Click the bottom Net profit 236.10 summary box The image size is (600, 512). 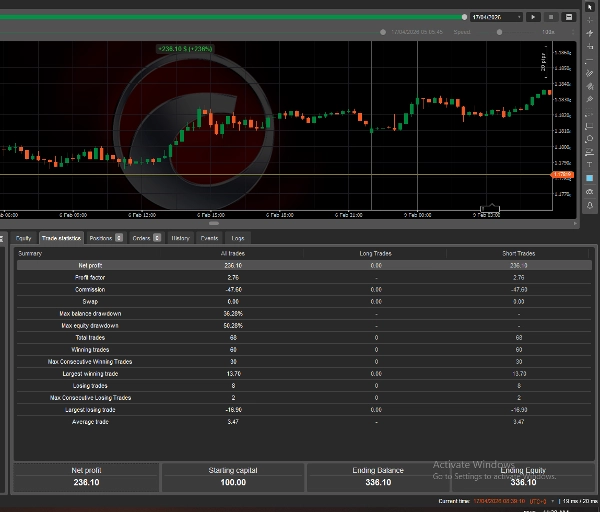click(x=86, y=477)
